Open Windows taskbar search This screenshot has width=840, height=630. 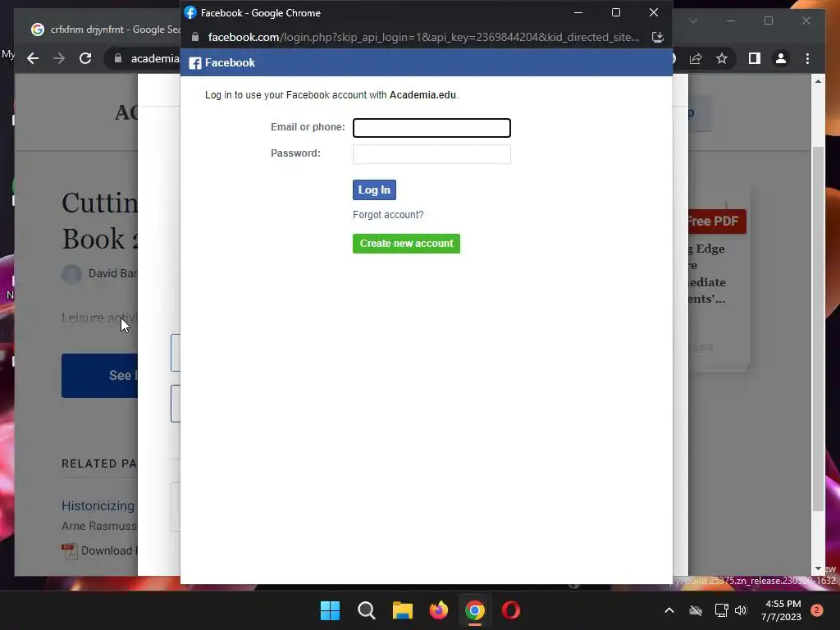[367, 610]
